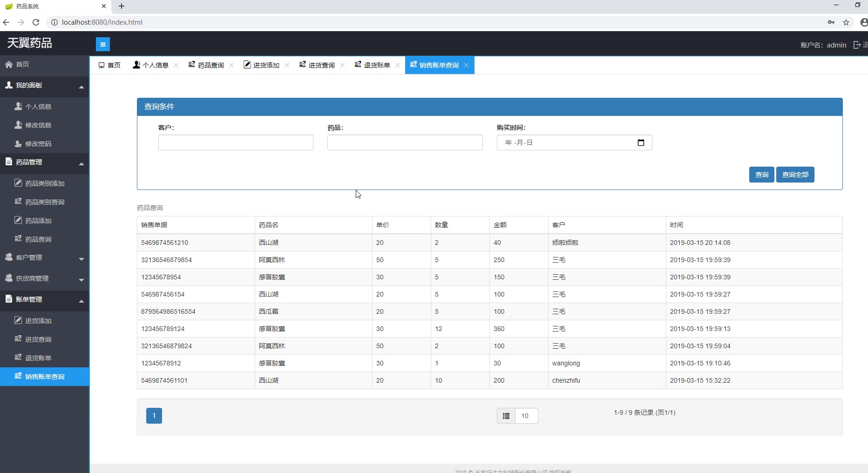Switch to the 首页 tab
868x473 pixels.
[109, 65]
